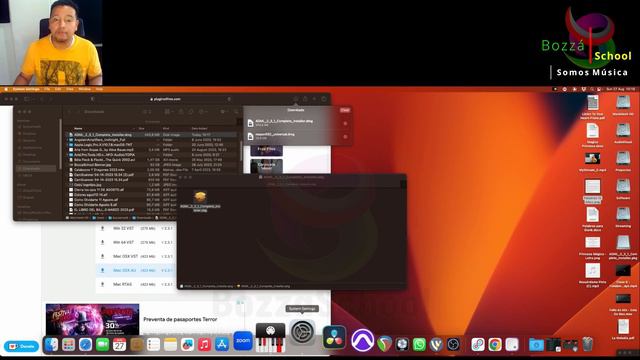The image size is (640, 360).
Task: Open the Apple menu
Action: 6,89
